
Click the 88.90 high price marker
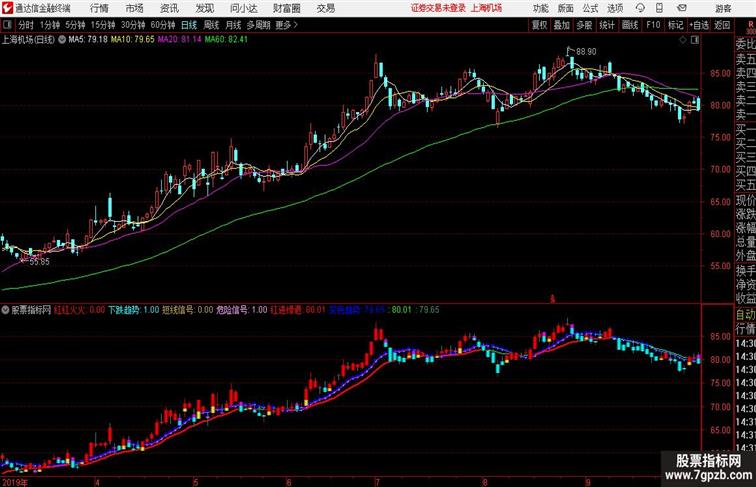coord(586,52)
